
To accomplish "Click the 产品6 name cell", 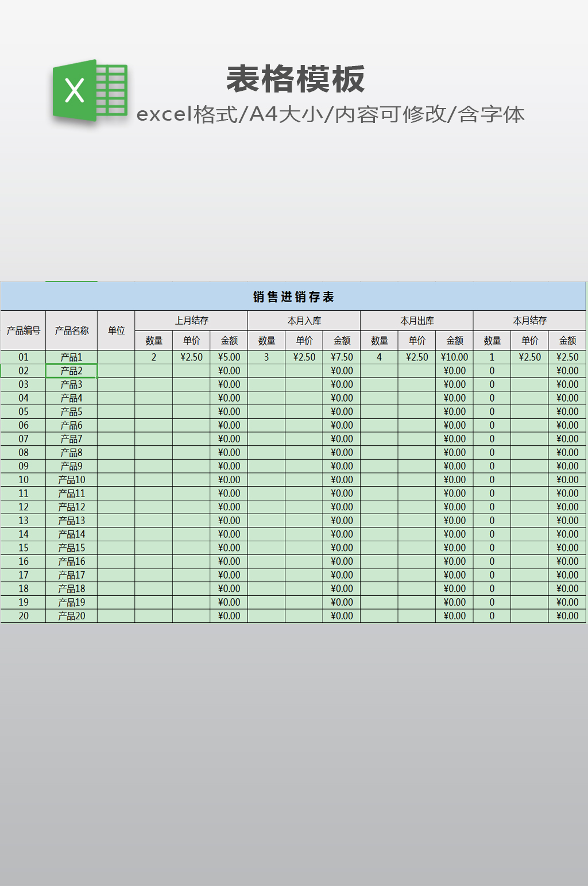I will click(72, 426).
